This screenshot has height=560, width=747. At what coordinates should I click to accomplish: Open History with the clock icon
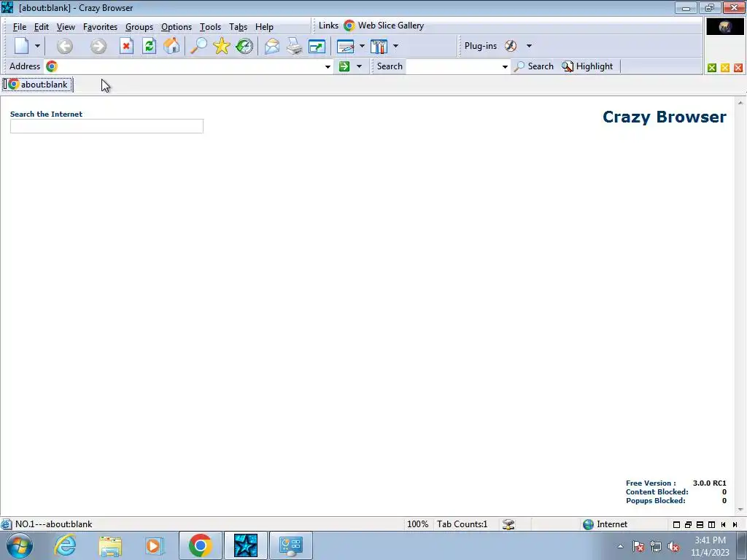(x=244, y=46)
